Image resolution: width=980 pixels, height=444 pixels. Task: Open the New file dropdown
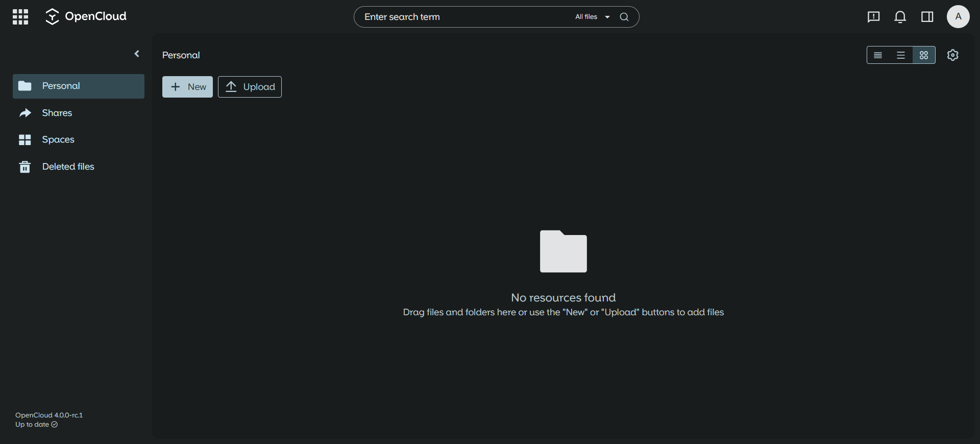click(187, 87)
